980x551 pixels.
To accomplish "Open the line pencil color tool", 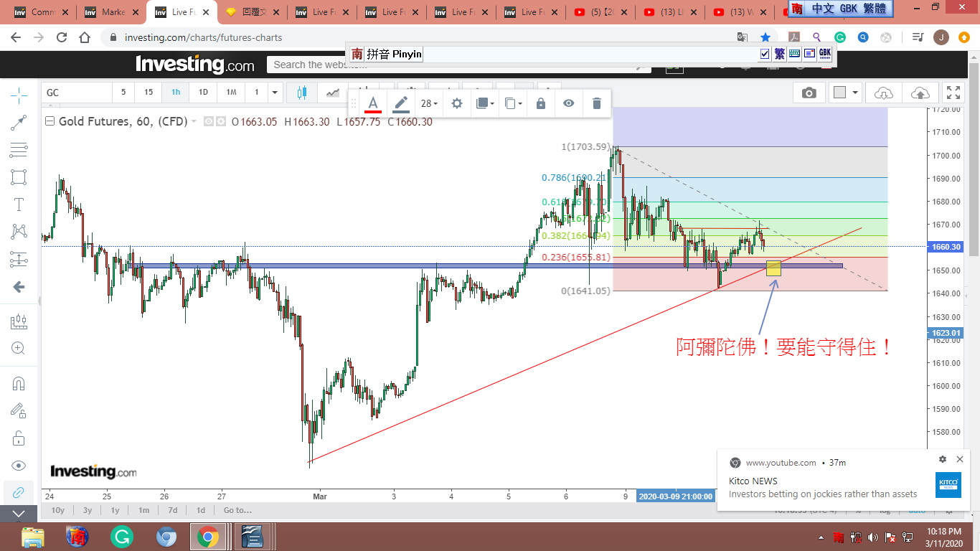I will [x=401, y=103].
